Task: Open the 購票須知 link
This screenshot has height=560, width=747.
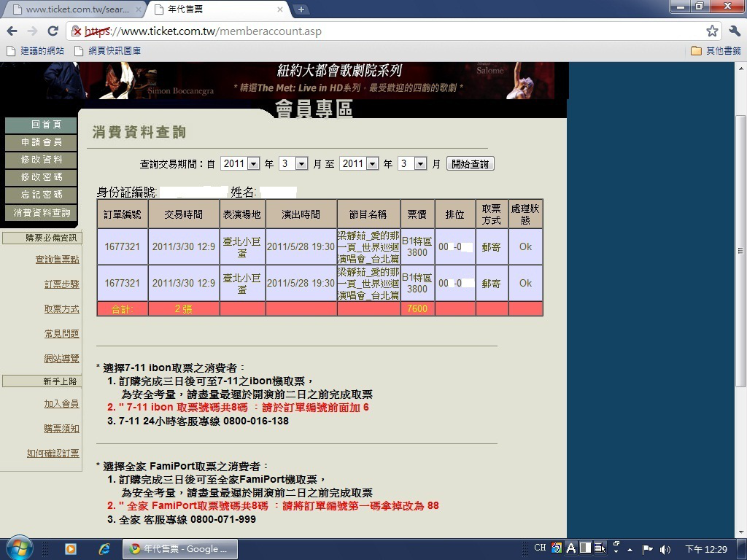Action: coord(62,429)
